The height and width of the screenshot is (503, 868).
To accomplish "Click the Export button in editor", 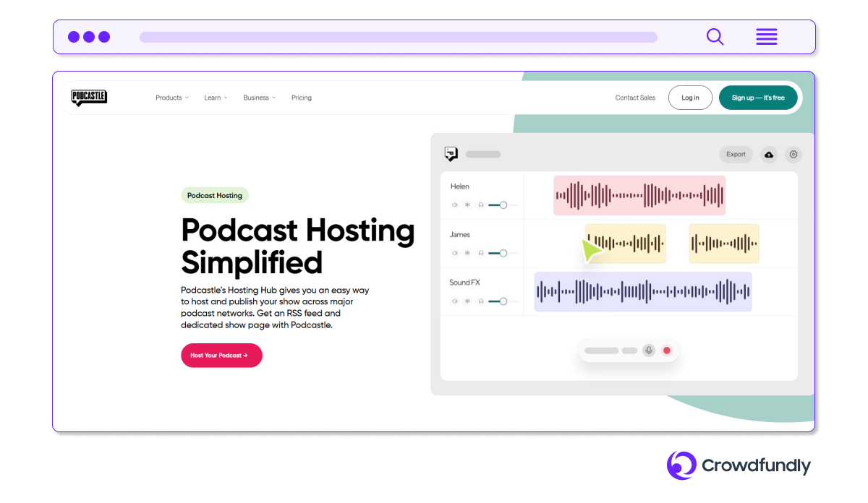I will [x=736, y=155].
